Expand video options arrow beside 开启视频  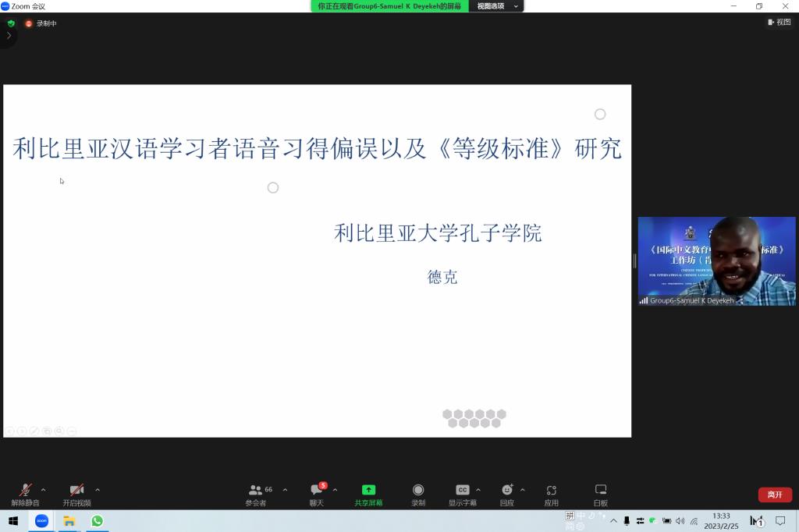point(97,490)
